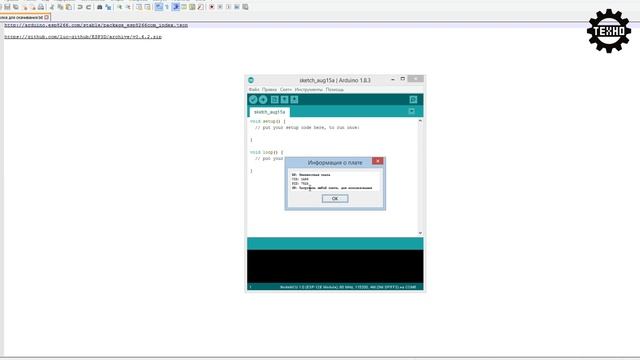Screen dimensions: 640x360
Task: Click the Arduino Verify checkmark icon
Action: [253, 100]
